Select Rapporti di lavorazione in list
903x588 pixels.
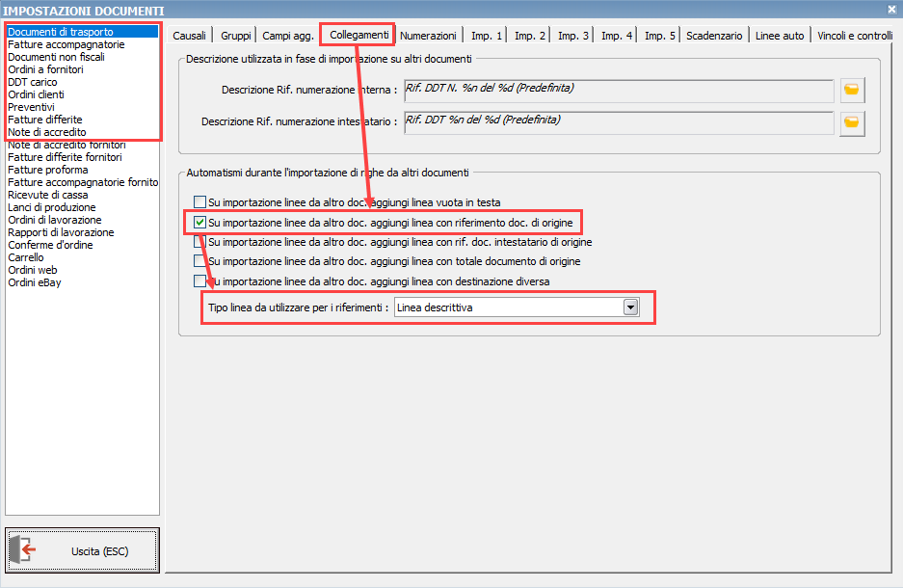(x=82, y=232)
